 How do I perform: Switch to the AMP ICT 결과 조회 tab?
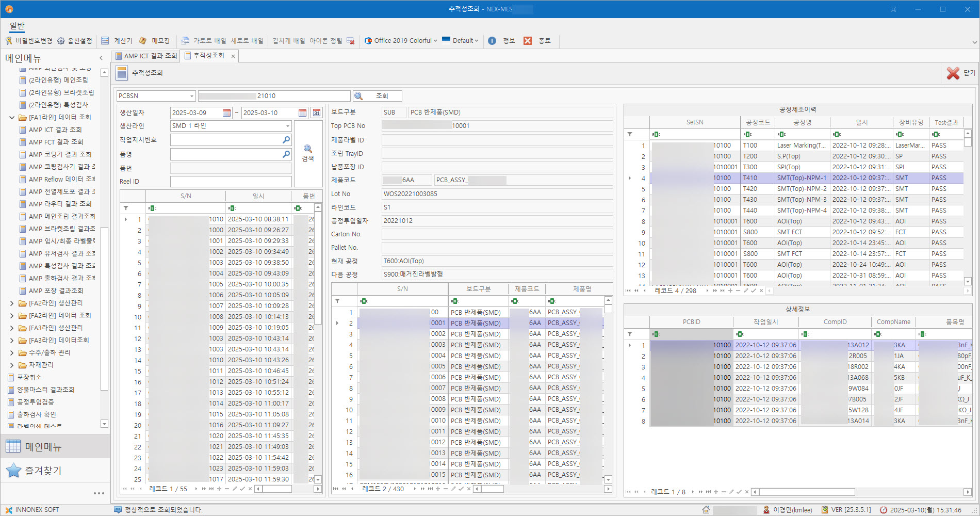(146, 56)
